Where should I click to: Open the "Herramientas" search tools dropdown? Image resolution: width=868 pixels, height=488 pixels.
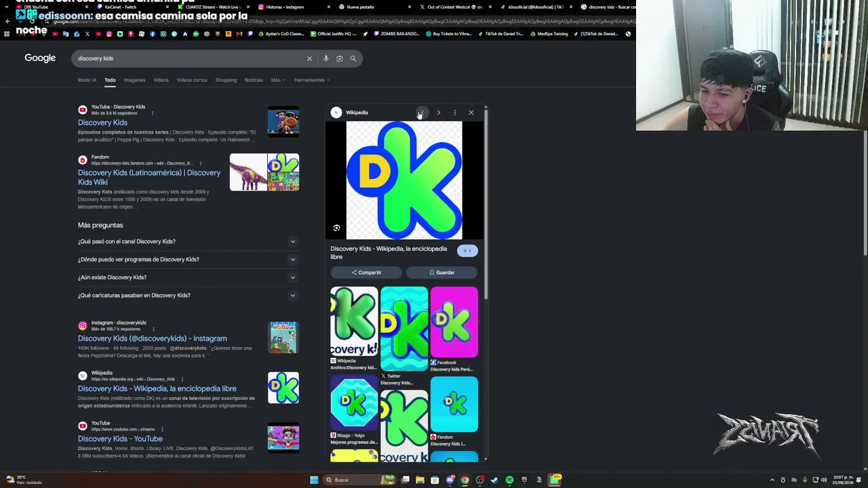tap(311, 80)
